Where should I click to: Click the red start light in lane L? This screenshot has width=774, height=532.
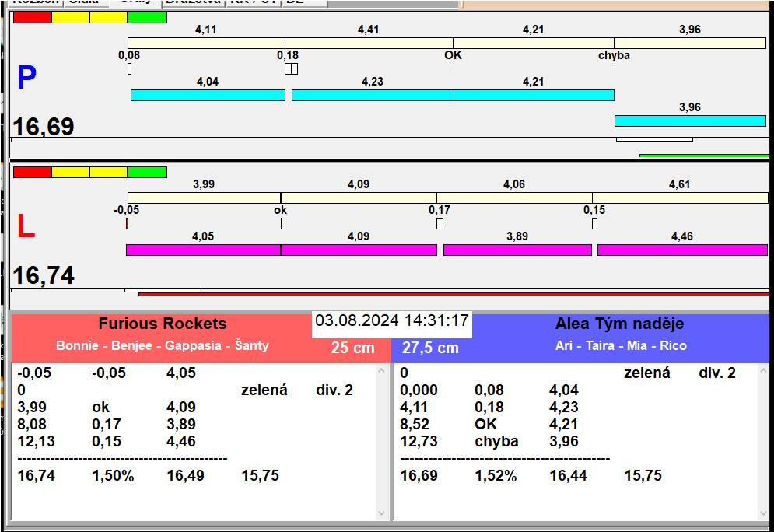tap(32, 172)
